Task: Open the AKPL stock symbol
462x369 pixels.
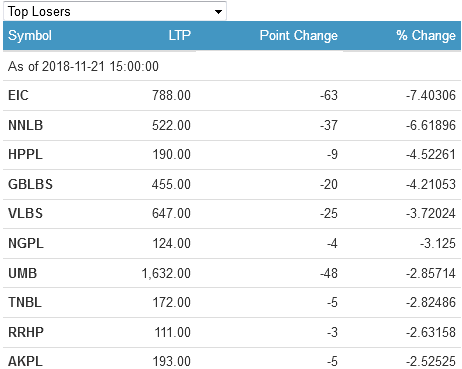Action: [x=25, y=361]
